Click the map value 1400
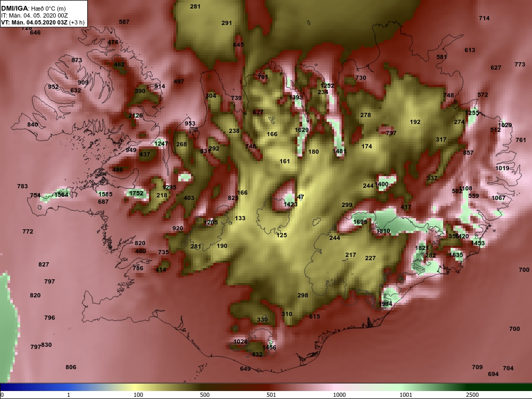 click(x=381, y=184)
